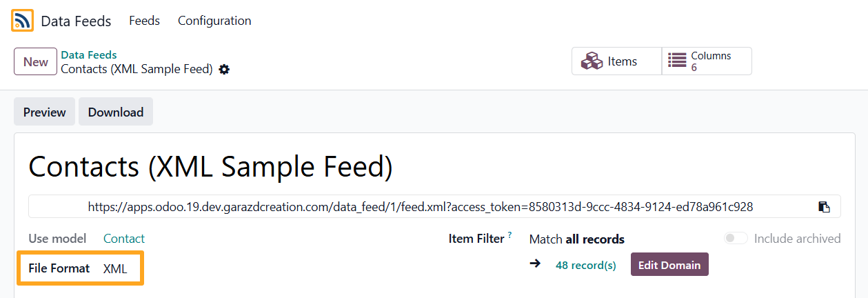Click the arrow icon before 48 record(s)

(535, 265)
